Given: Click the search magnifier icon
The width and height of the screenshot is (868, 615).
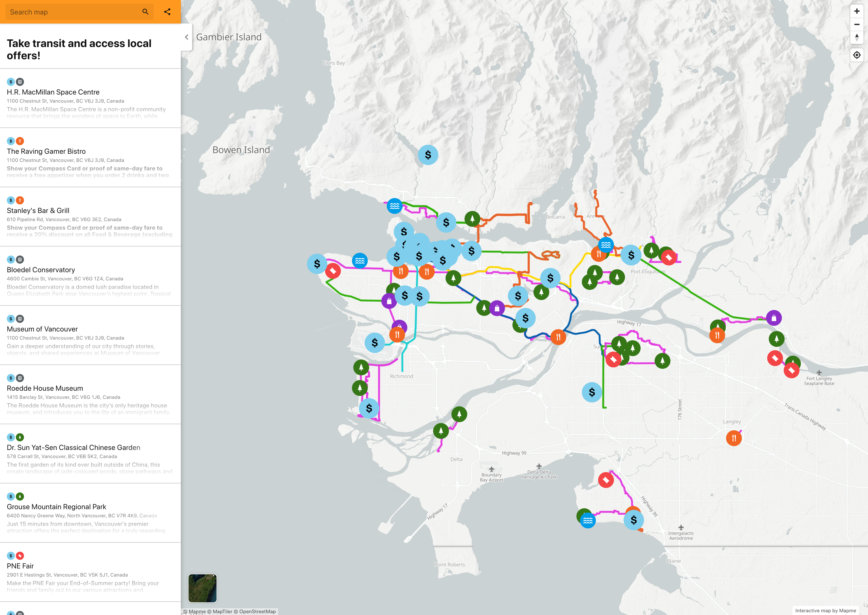Looking at the screenshot, I should (145, 12).
